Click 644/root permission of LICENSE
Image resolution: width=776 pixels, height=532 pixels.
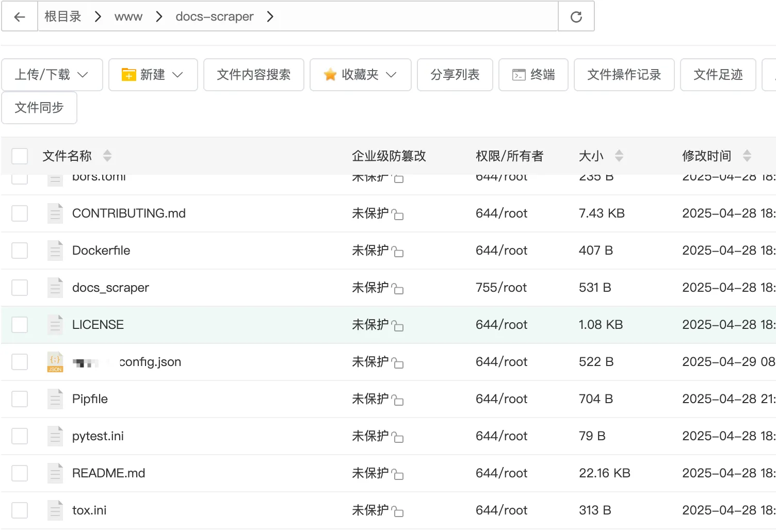tap(502, 325)
